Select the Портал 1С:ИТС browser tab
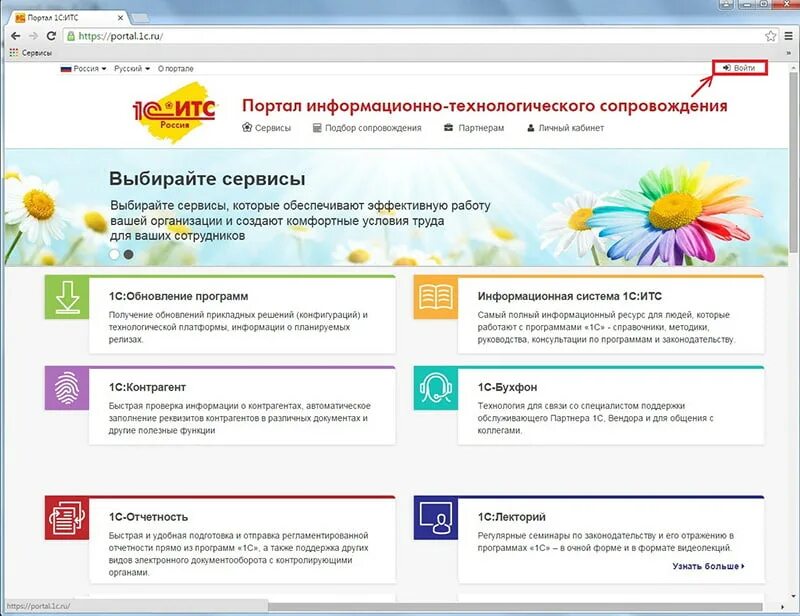 click(69, 18)
